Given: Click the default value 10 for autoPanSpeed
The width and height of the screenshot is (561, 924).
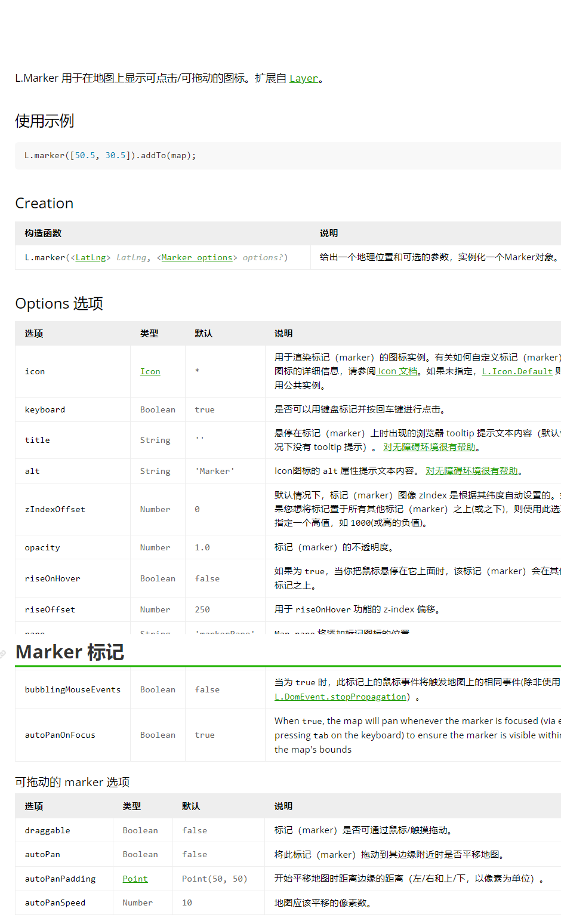Looking at the screenshot, I should pos(187,903).
